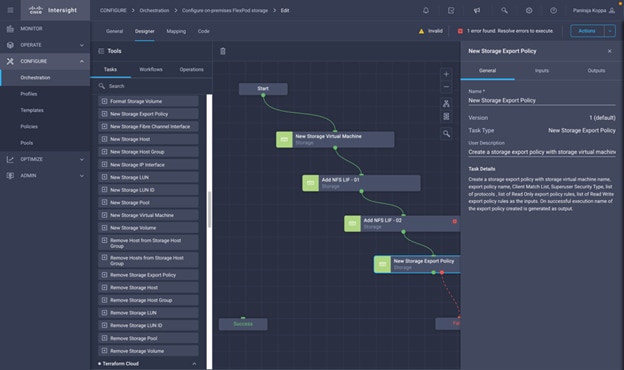Select the Start node on canvas

click(263, 89)
